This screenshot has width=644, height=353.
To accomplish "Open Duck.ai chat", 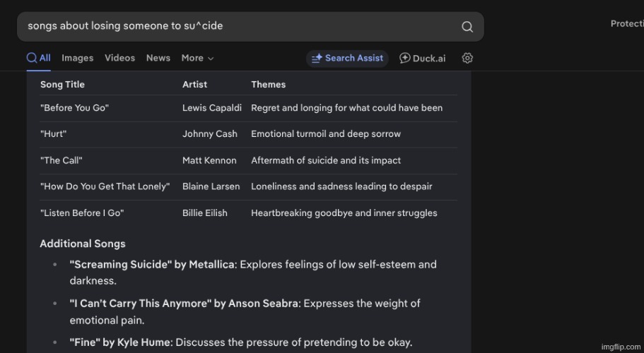I will [x=422, y=58].
